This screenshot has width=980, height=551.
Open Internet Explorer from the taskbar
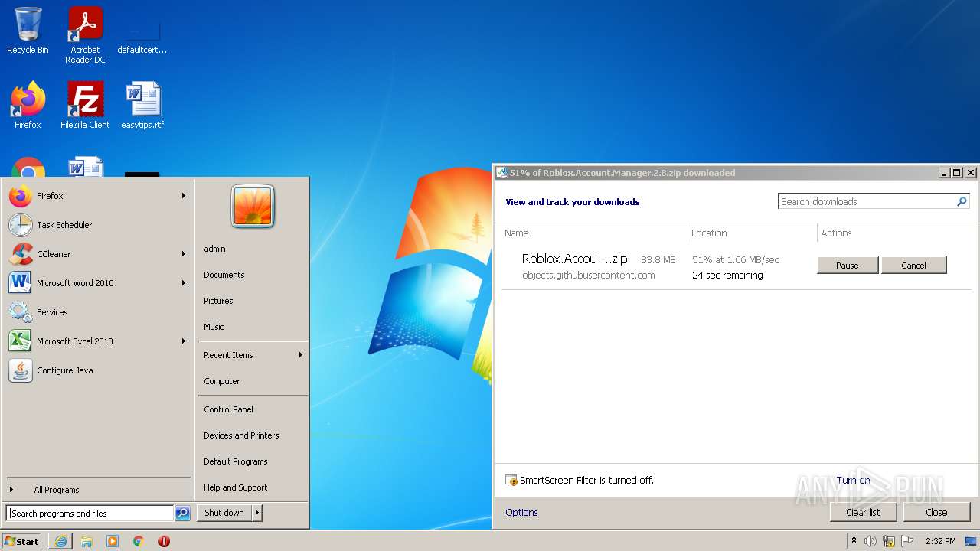pos(60,541)
